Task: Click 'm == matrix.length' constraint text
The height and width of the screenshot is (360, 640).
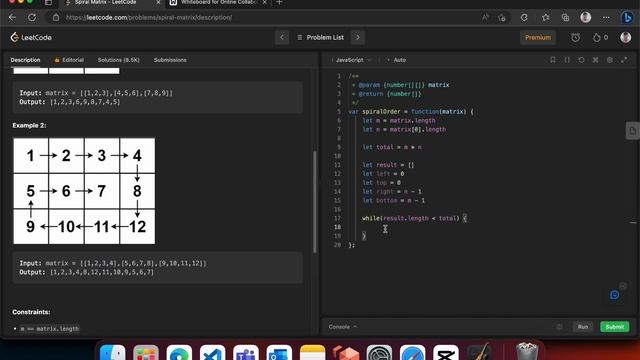Action: [x=49, y=329]
